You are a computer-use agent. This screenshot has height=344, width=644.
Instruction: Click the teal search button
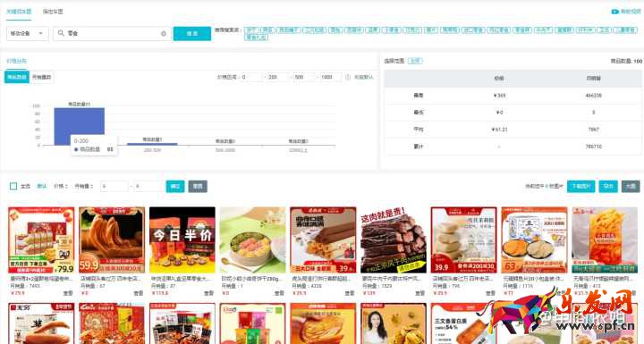(x=192, y=33)
